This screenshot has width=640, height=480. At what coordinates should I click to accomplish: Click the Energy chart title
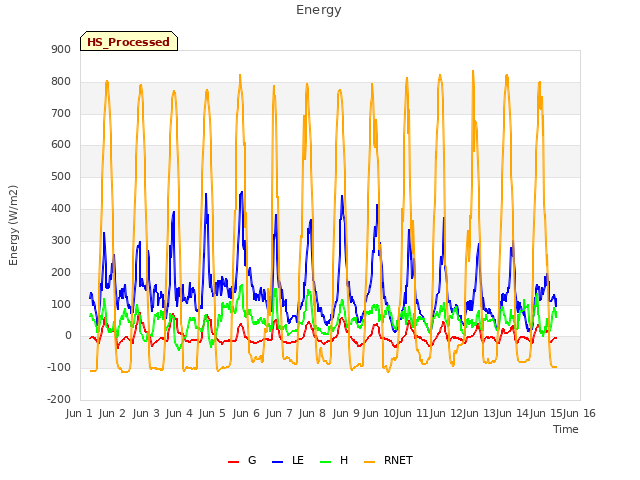point(319,10)
